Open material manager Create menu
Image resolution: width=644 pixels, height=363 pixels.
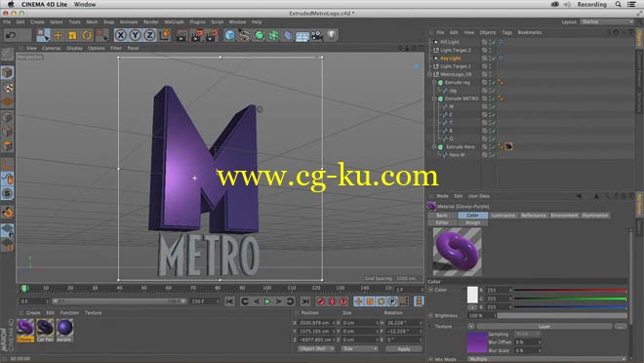click(x=33, y=313)
